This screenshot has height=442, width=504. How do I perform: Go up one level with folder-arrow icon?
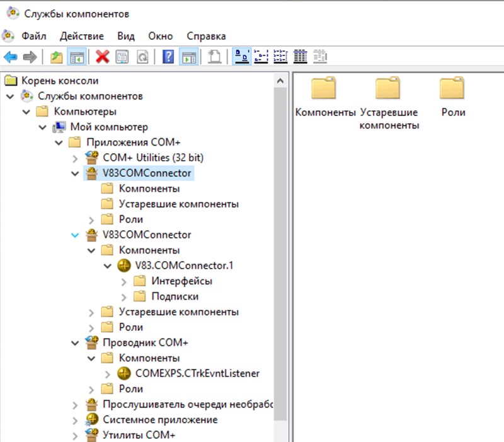pyautogui.click(x=57, y=57)
